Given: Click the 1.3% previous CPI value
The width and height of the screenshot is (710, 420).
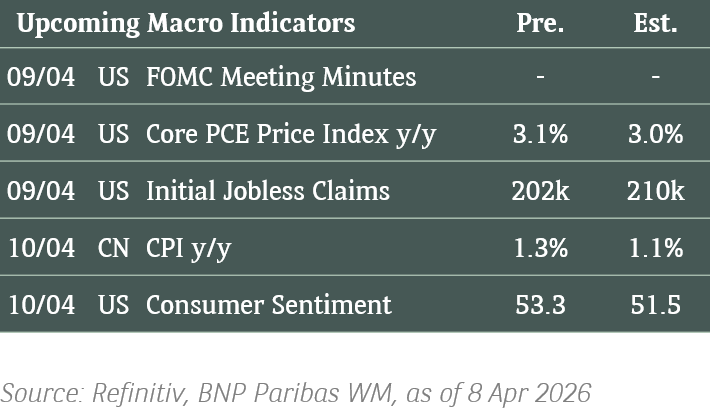Looking at the screenshot, I should tap(540, 248).
